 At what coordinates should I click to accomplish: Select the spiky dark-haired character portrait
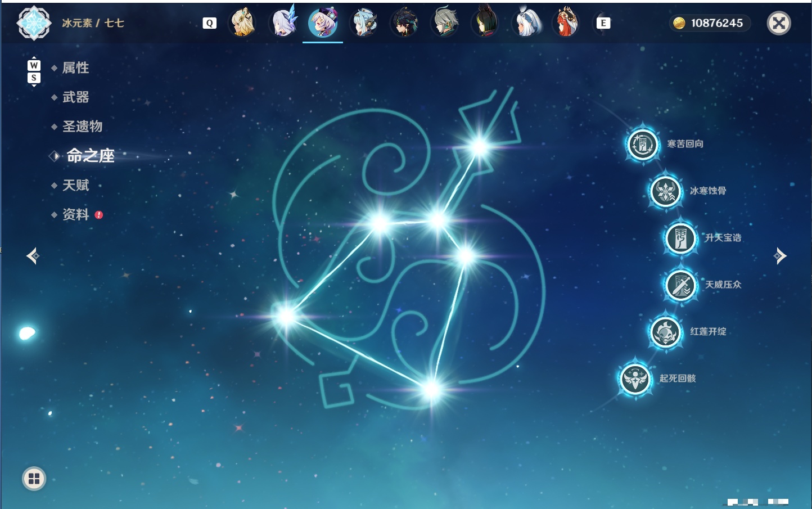pos(404,23)
